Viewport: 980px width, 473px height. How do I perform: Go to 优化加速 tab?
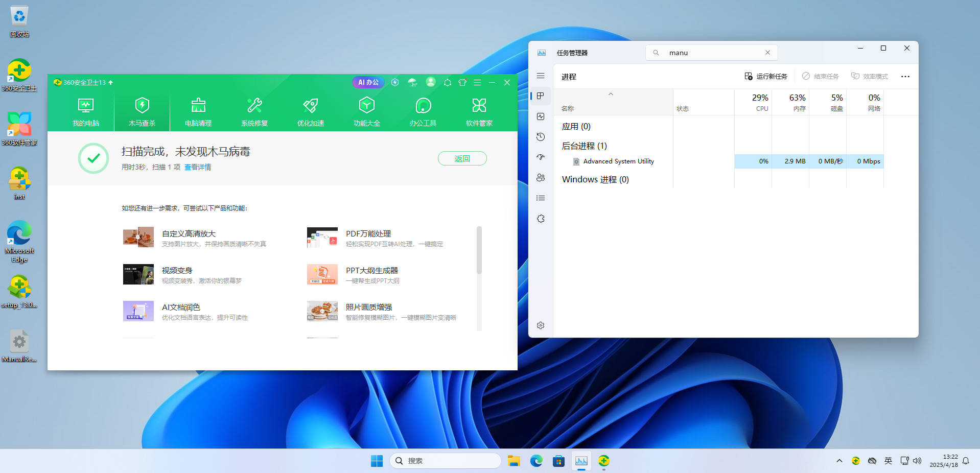(311, 112)
